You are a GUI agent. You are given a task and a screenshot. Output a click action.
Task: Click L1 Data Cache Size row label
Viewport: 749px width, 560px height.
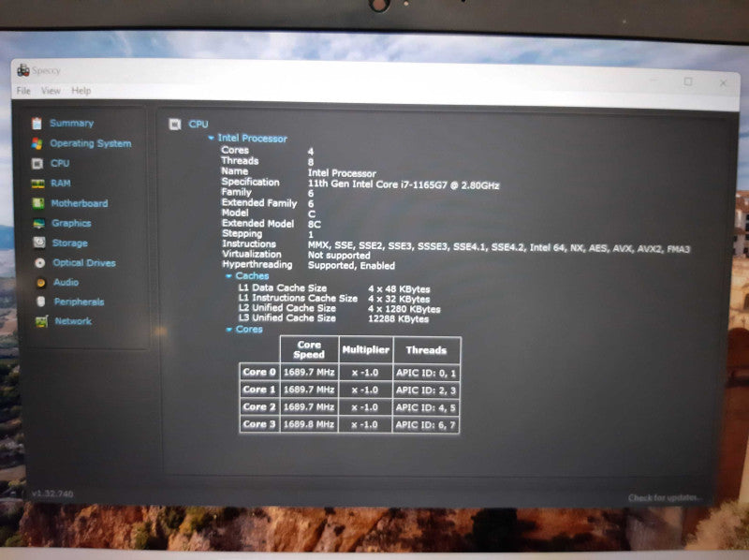point(283,288)
